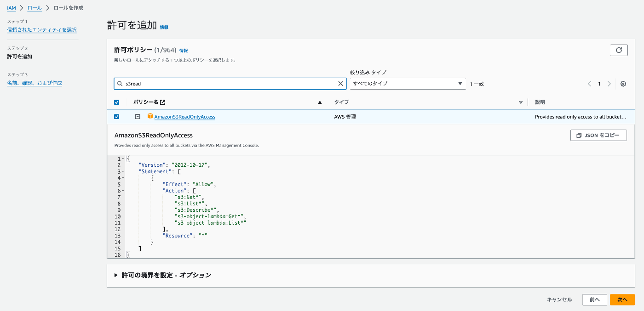Click the "s3:List*" JSON line
Image resolution: width=644 pixels, height=311 pixels.
(191, 204)
